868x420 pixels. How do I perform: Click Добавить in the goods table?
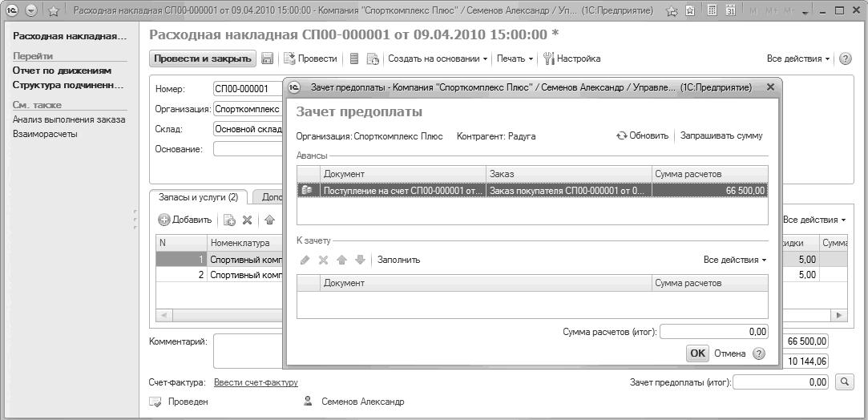pyautogui.click(x=185, y=220)
